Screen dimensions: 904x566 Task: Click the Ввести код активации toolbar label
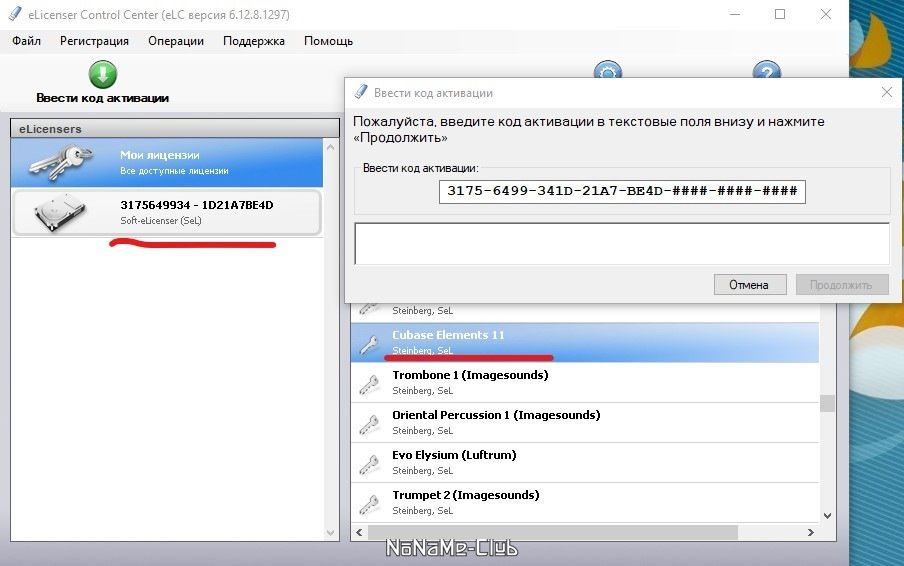[x=103, y=98]
